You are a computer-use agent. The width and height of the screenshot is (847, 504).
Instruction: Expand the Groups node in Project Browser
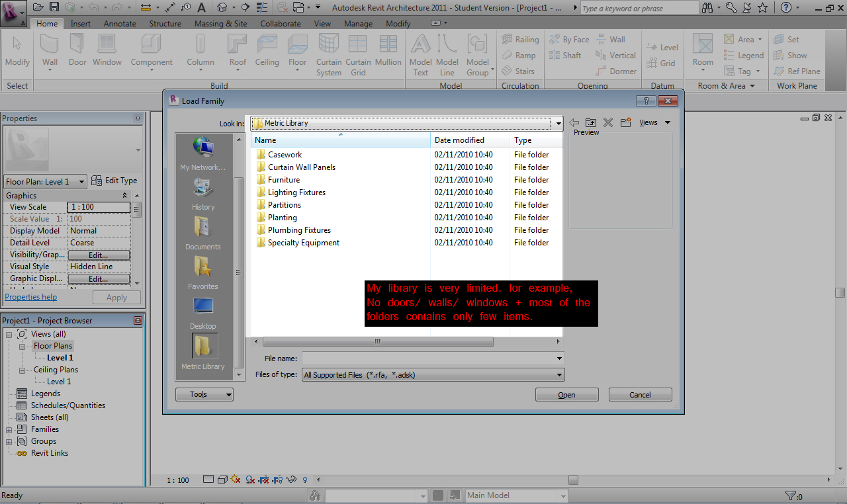[9, 441]
